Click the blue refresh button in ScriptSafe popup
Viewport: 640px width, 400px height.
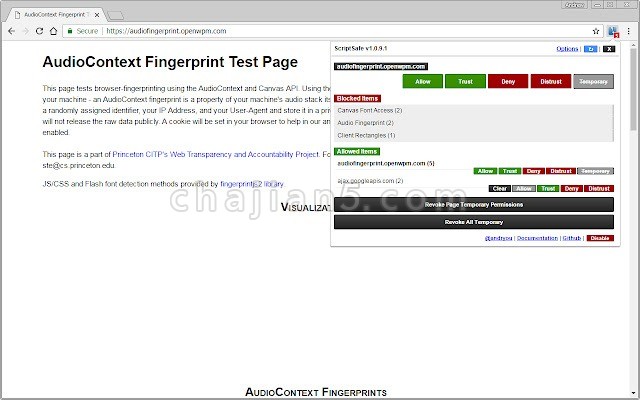(591, 49)
